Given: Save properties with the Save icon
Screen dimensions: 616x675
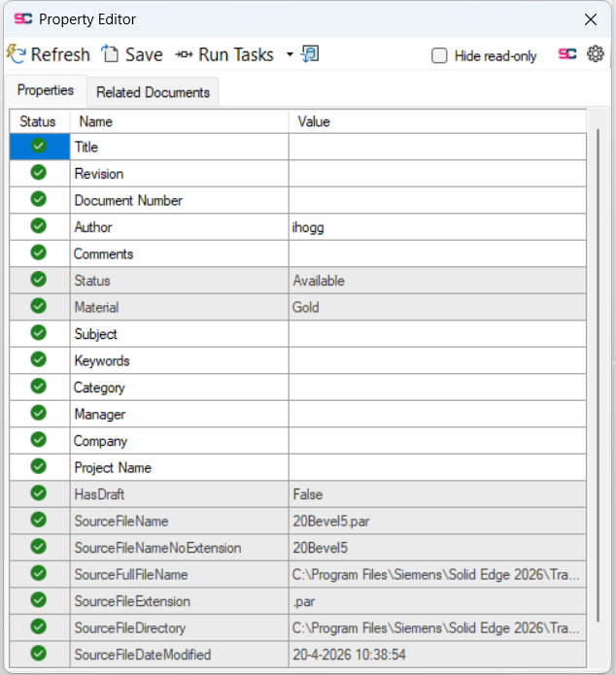Looking at the screenshot, I should [x=110, y=54].
